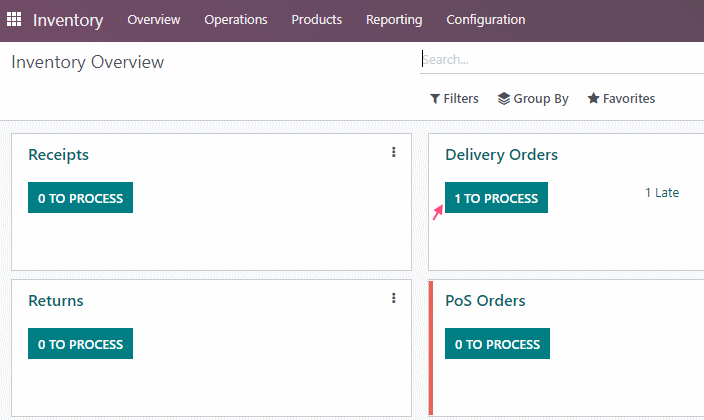Open the apps grid menu icon
This screenshot has width=704, height=420.
click(14, 19)
